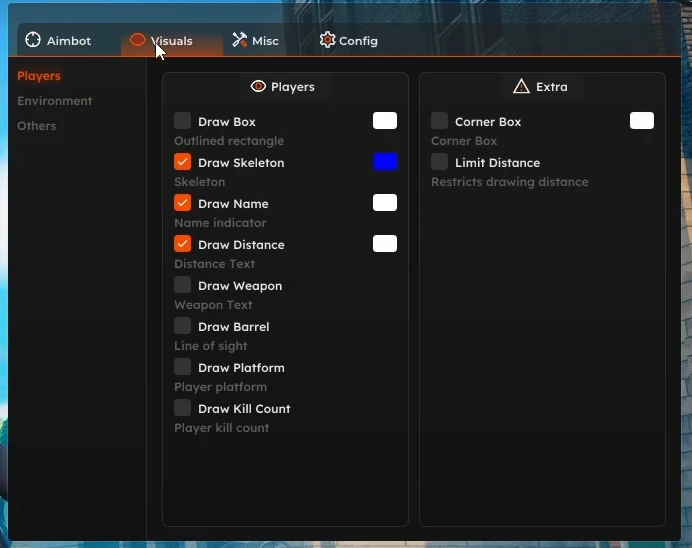Open the blue Draw Skeleton color swatch
The width and height of the screenshot is (692, 548).
tap(385, 162)
